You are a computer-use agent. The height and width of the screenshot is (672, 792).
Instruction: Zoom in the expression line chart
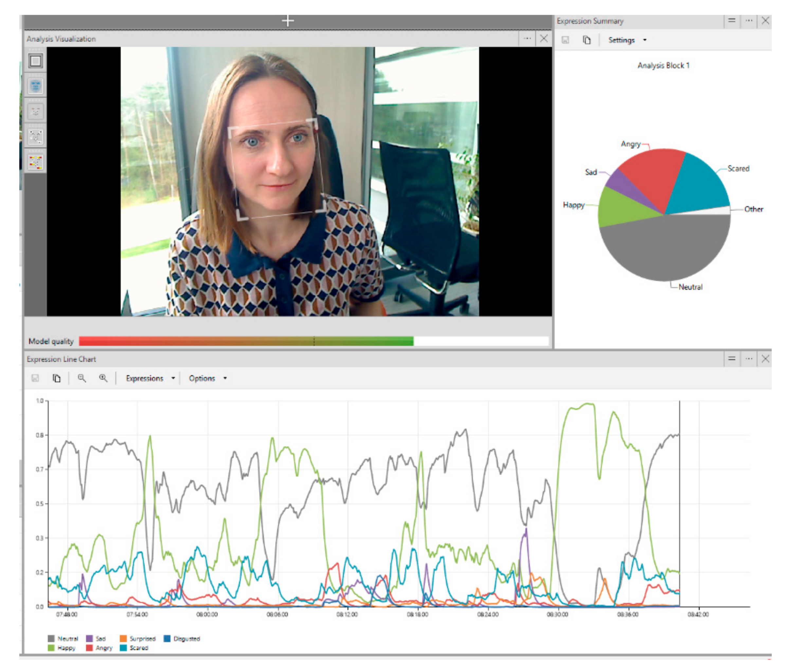coord(103,378)
